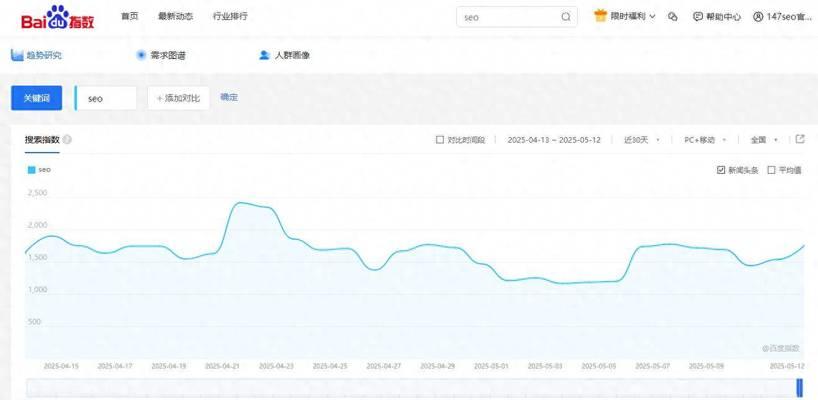Click the blue 关键词 button

tap(37, 98)
